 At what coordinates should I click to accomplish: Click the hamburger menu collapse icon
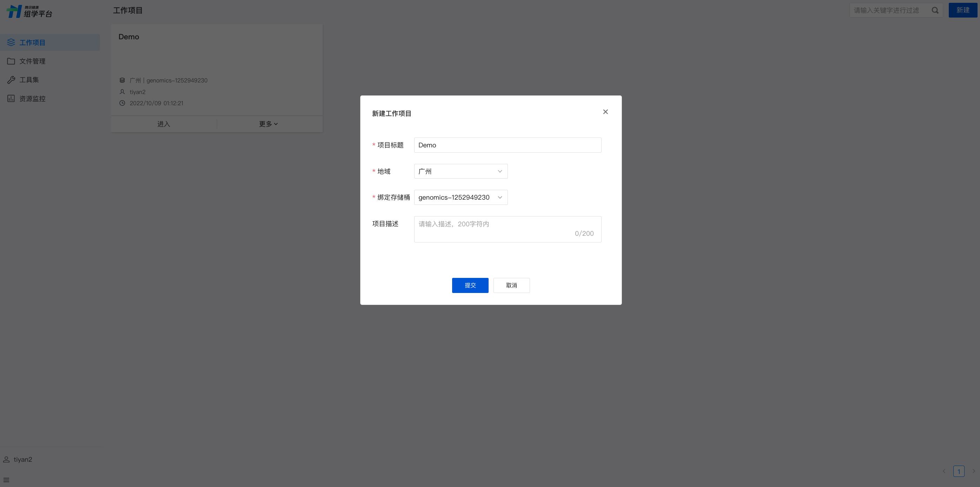coord(6,480)
